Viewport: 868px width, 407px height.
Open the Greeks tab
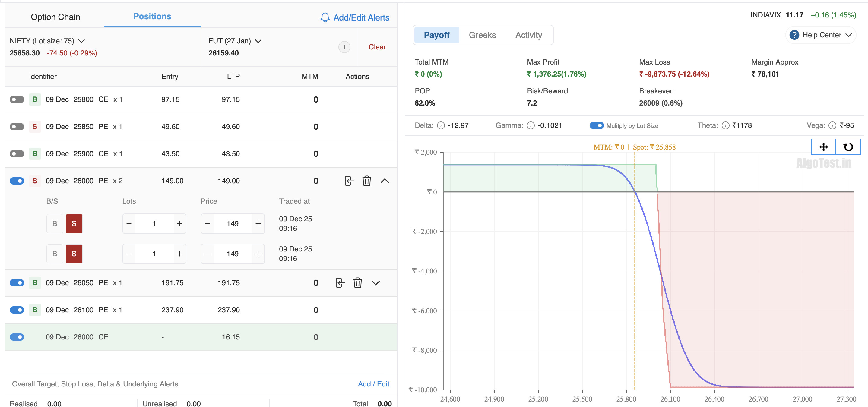(482, 35)
